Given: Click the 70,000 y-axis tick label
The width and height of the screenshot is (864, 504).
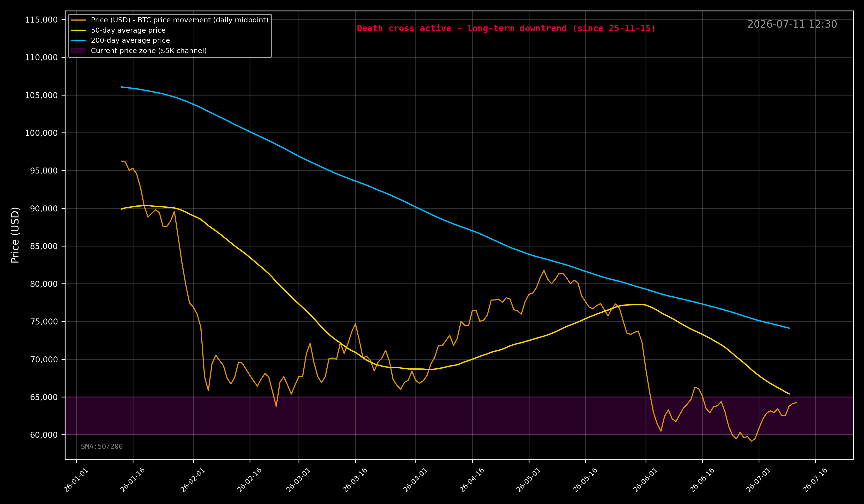Looking at the screenshot, I should (44, 359).
